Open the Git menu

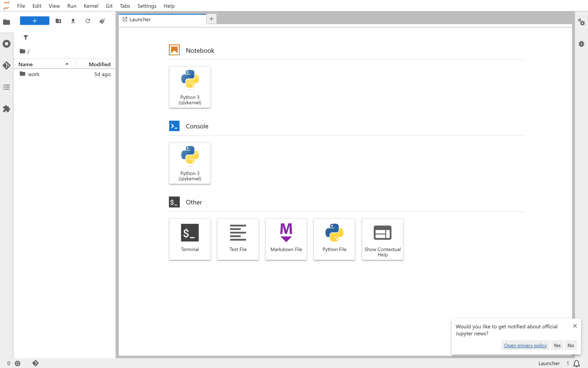[109, 6]
